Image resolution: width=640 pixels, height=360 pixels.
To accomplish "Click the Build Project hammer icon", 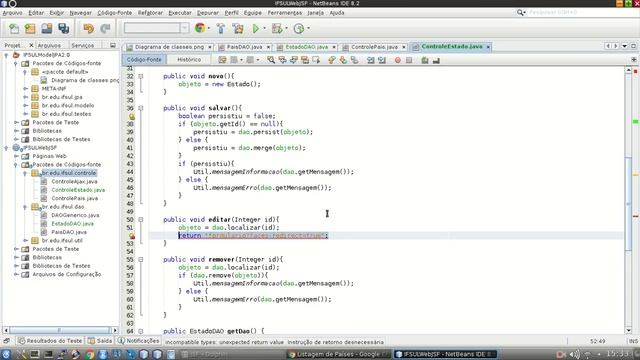I will coord(221,28).
